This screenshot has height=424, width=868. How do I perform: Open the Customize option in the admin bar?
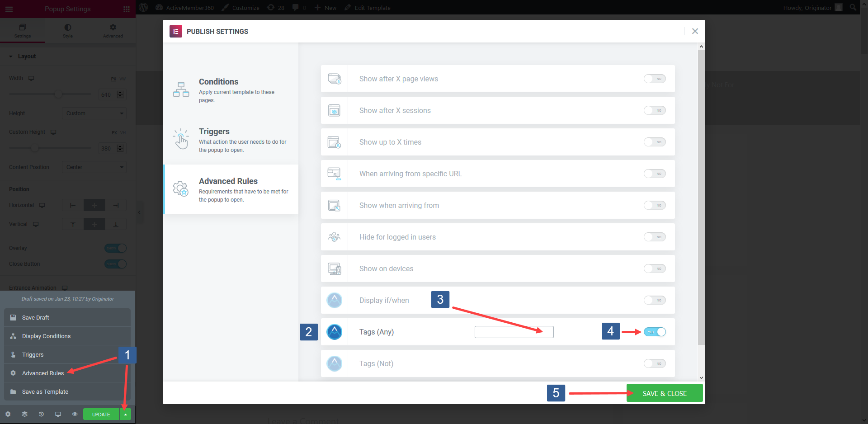tap(245, 7)
